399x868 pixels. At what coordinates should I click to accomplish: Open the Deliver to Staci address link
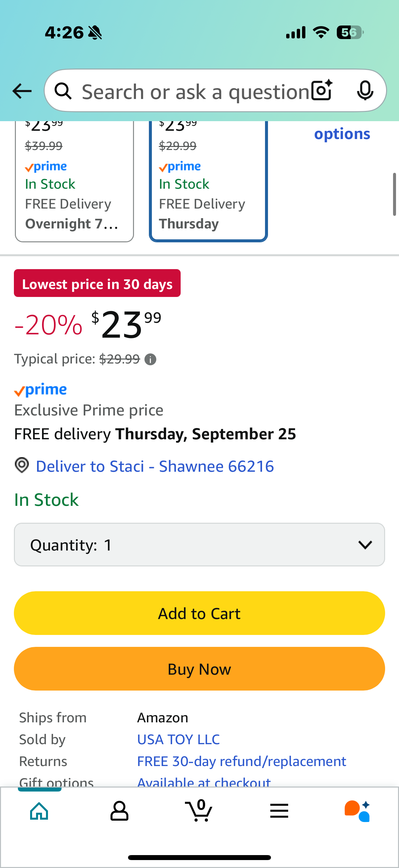[x=155, y=466]
